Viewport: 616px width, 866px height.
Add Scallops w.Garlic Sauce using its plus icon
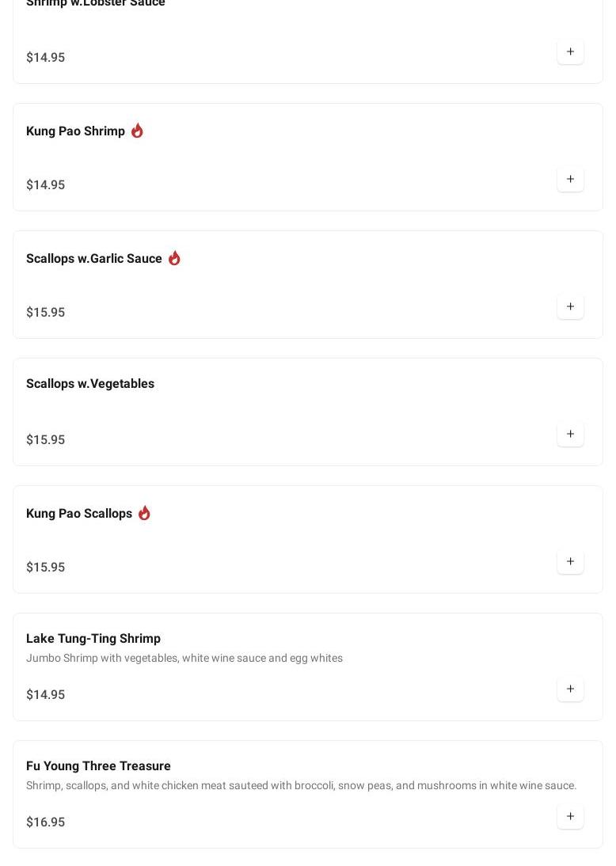570,307
